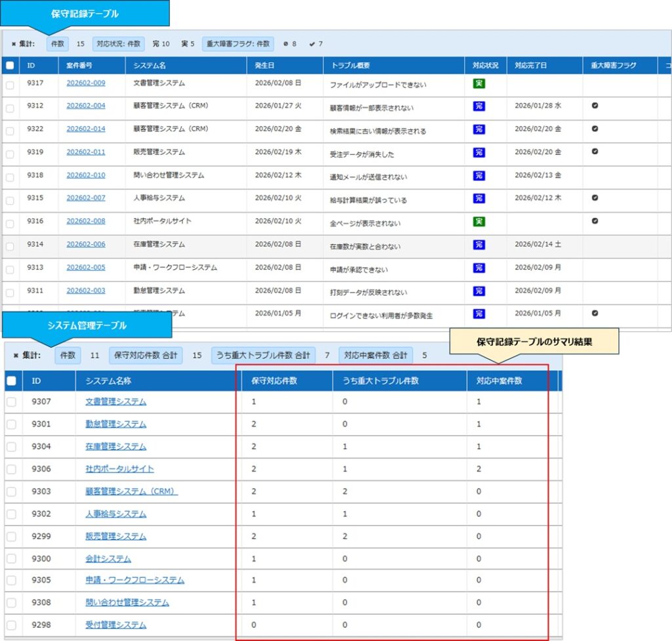This screenshot has height=641, width=672.
Task: Click the 完 status badge for record 9312
Action: pos(478,106)
